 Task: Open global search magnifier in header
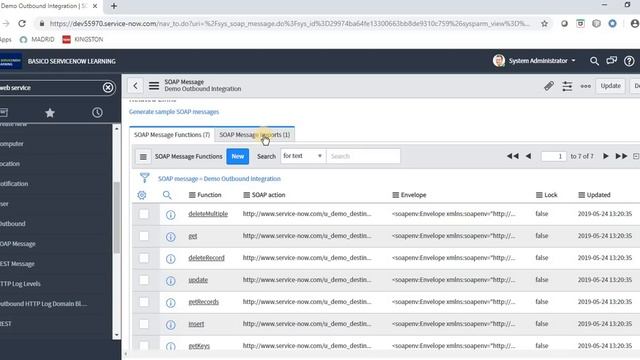point(594,61)
